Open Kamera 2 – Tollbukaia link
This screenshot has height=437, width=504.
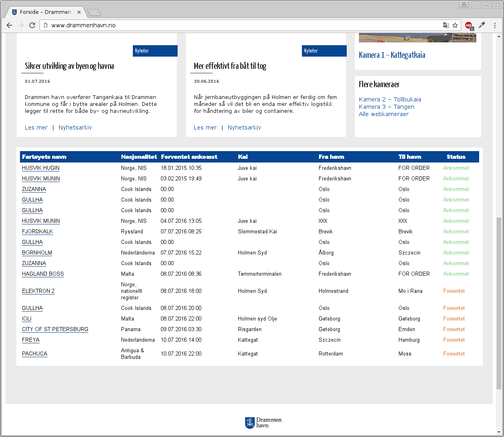(390, 99)
